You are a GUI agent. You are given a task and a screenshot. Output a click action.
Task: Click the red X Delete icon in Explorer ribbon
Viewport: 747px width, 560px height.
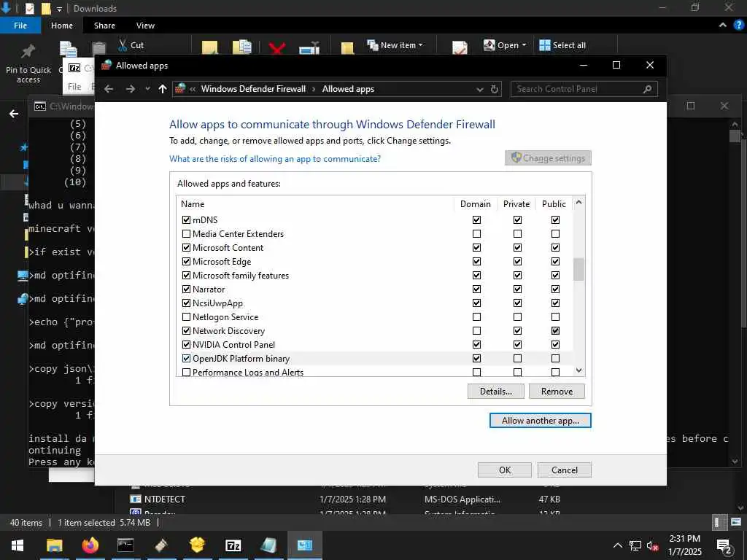click(276, 47)
